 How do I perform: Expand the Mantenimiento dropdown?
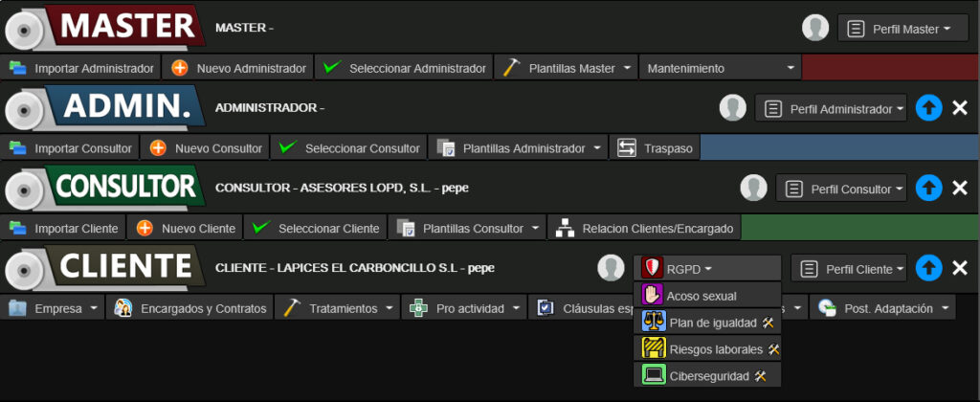(721, 68)
